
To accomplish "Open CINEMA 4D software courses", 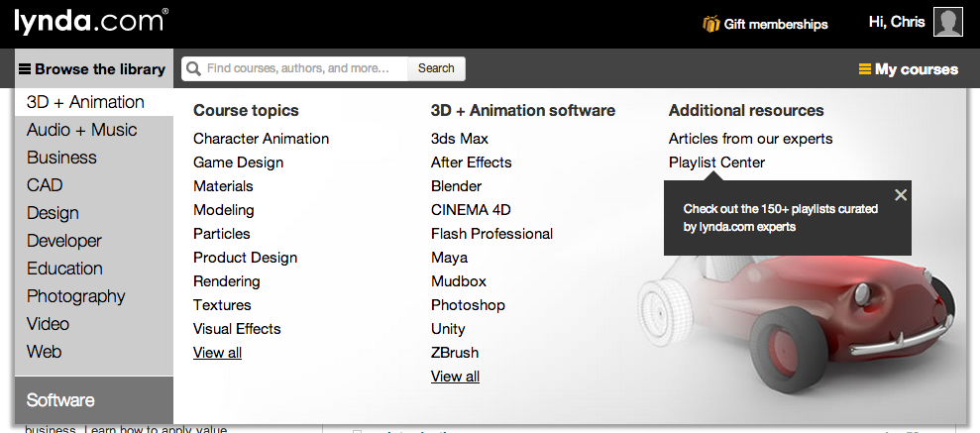I will 471,210.
